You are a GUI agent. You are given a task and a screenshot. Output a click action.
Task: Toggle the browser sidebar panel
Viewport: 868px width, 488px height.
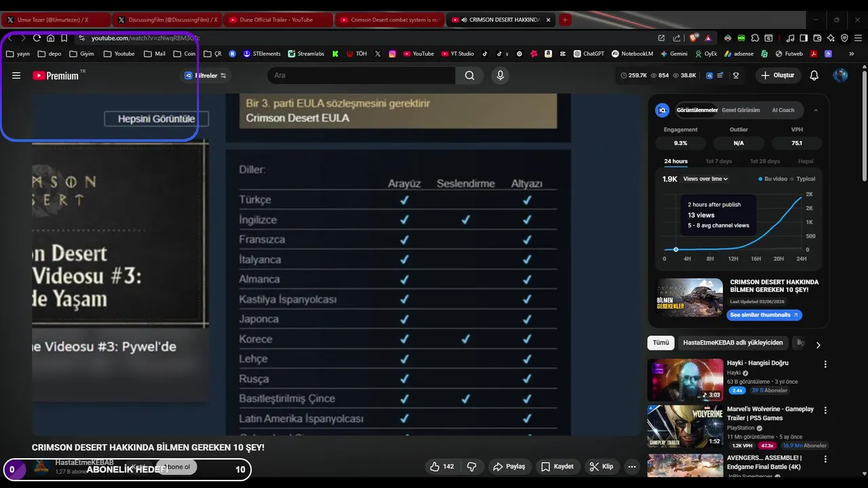pos(804,38)
